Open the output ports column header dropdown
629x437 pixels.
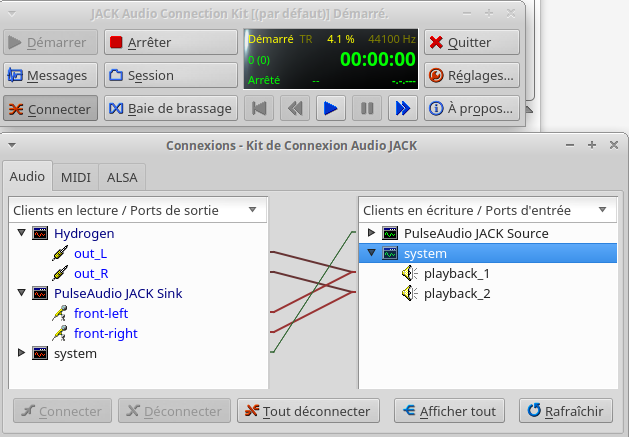(x=252, y=209)
